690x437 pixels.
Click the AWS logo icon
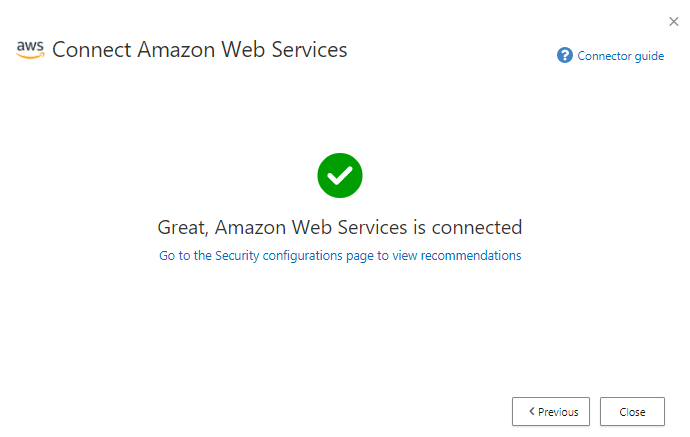coord(30,50)
